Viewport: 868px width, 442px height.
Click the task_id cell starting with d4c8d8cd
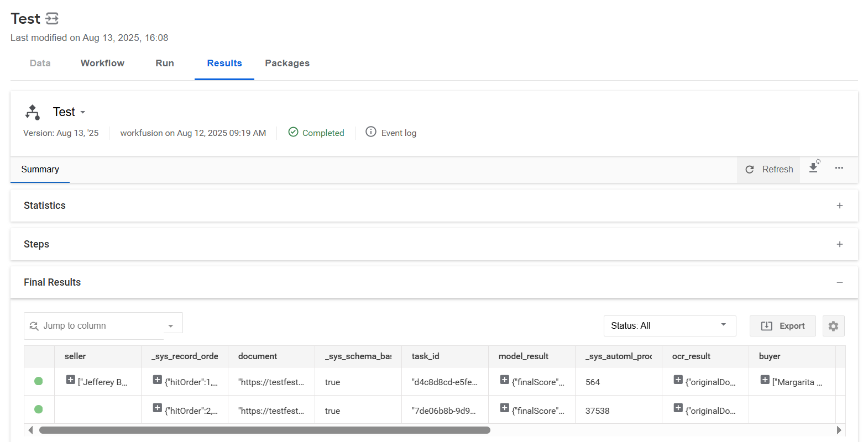pyautogui.click(x=445, y=382)
